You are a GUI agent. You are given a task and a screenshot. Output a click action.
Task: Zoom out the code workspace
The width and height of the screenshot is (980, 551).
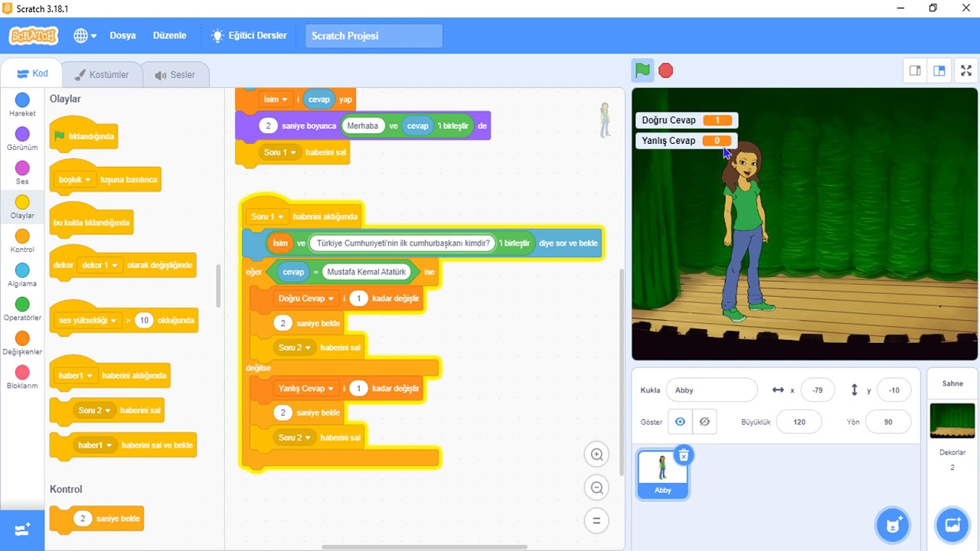point(596,487)
